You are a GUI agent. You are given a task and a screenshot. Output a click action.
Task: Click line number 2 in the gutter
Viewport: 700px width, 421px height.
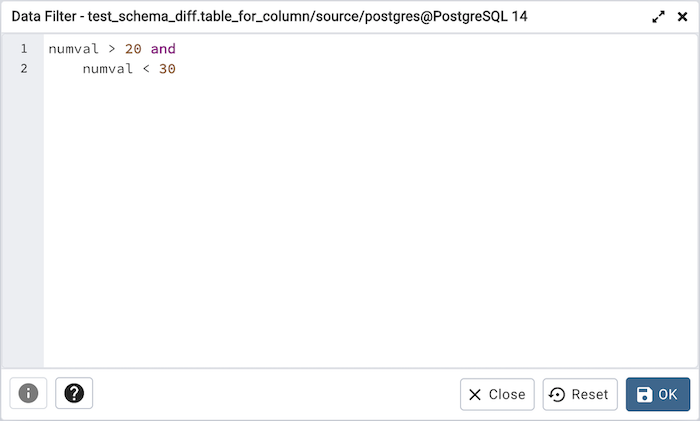pos(23,69)
